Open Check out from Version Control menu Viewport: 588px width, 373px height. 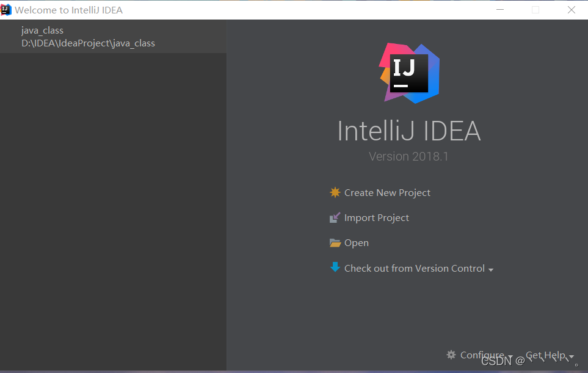pyautogui.click(x=415, y=269)
